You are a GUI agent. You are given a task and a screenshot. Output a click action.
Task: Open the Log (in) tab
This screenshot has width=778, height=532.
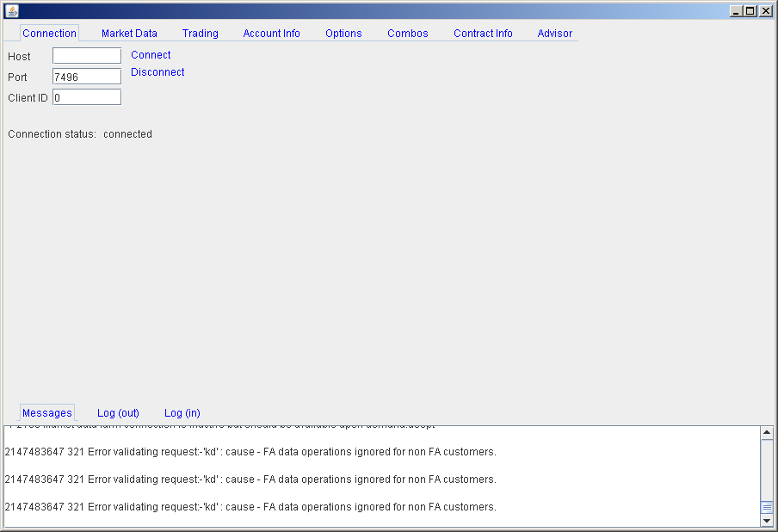[x=182, y=413]
